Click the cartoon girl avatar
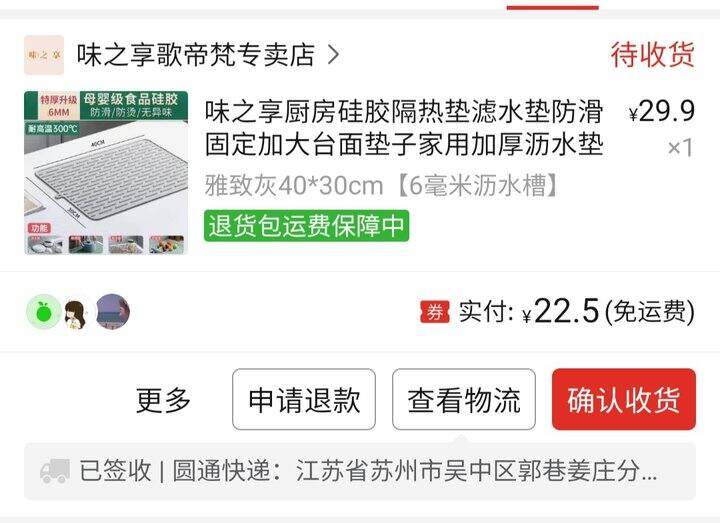 coord(76,313)
